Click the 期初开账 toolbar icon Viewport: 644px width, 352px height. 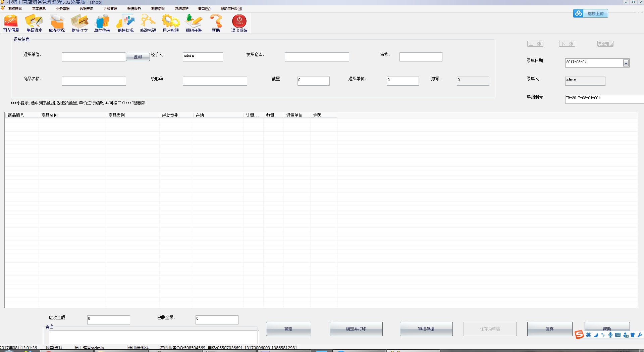coord(194,23)
